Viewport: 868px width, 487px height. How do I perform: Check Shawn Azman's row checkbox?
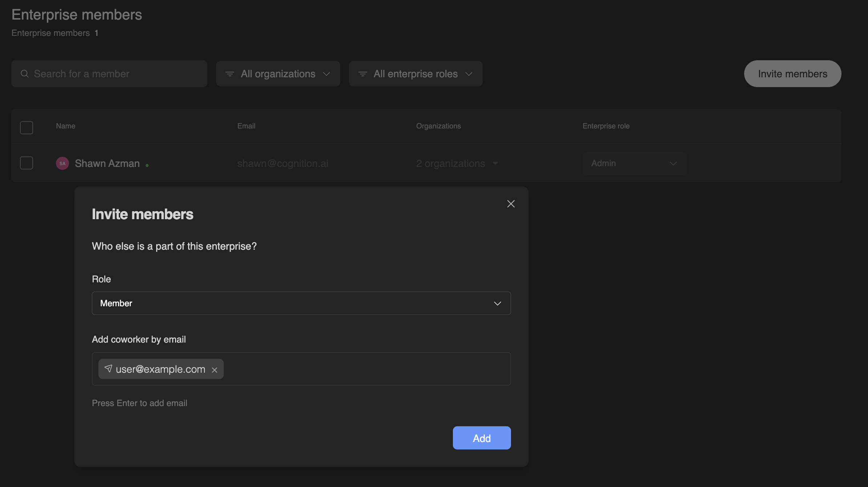click(x=26, y=163)
